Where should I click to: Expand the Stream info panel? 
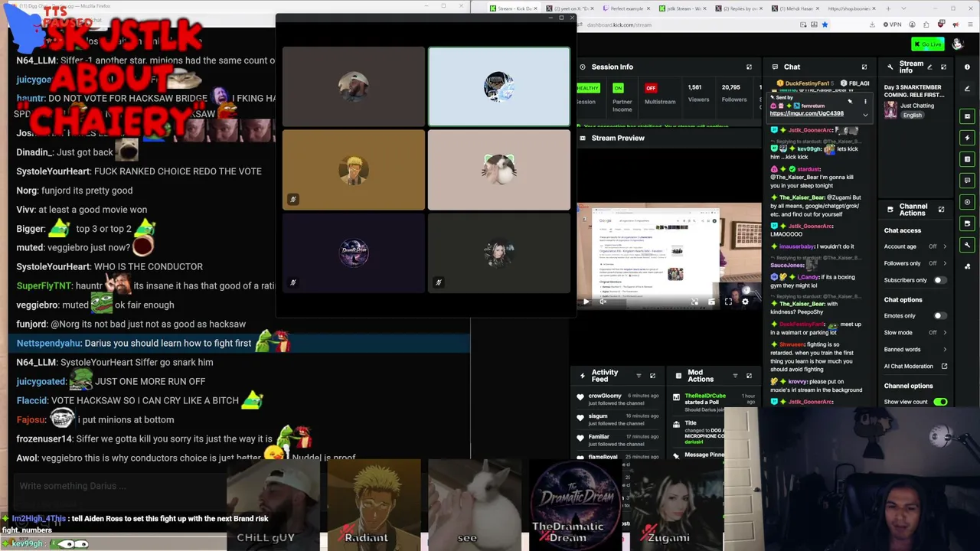click(943, 67)
